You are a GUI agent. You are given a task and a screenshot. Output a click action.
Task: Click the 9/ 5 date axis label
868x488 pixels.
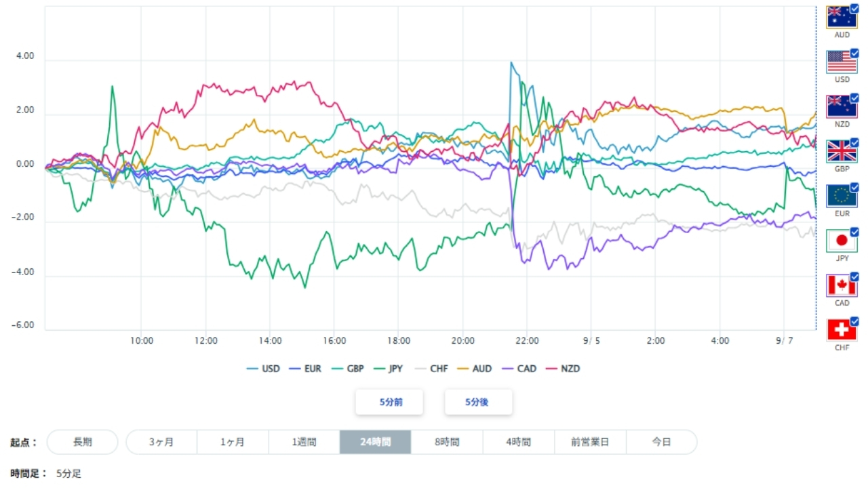(591, 340)
